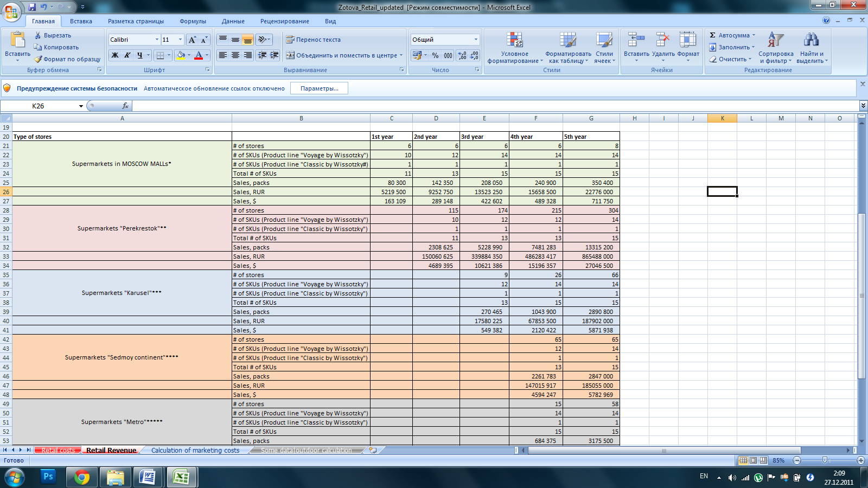Open fill color dropdown arrow
The height and width of the screenshot is (488, 868).
click(x=189, y=55)
